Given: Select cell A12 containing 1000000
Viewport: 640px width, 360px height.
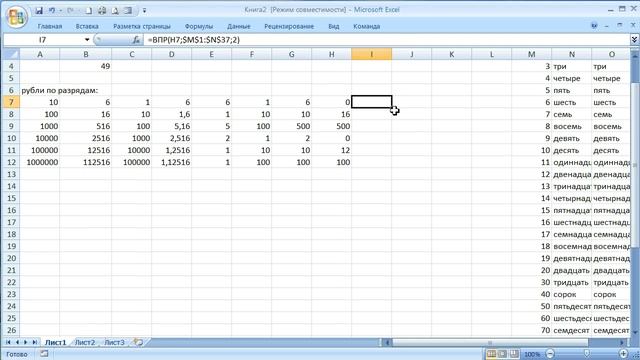Looking at the screenshot, I should tap(40, 162).
